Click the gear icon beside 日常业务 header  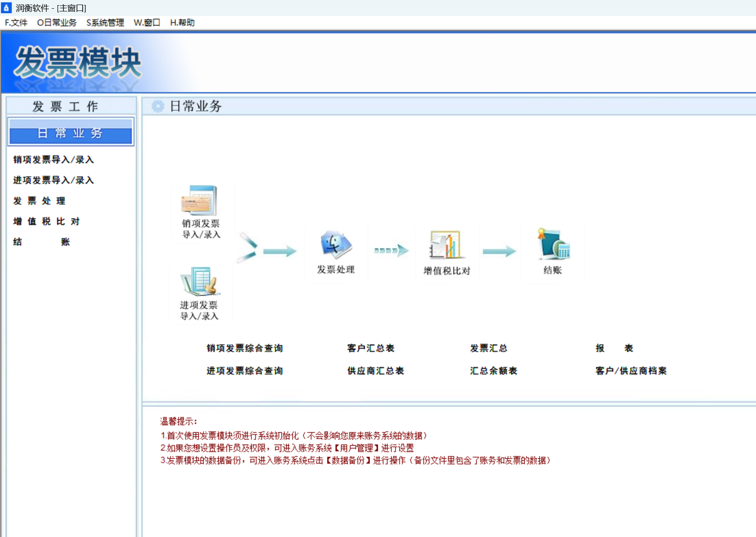pyautogui.click(x=158, y=106)
